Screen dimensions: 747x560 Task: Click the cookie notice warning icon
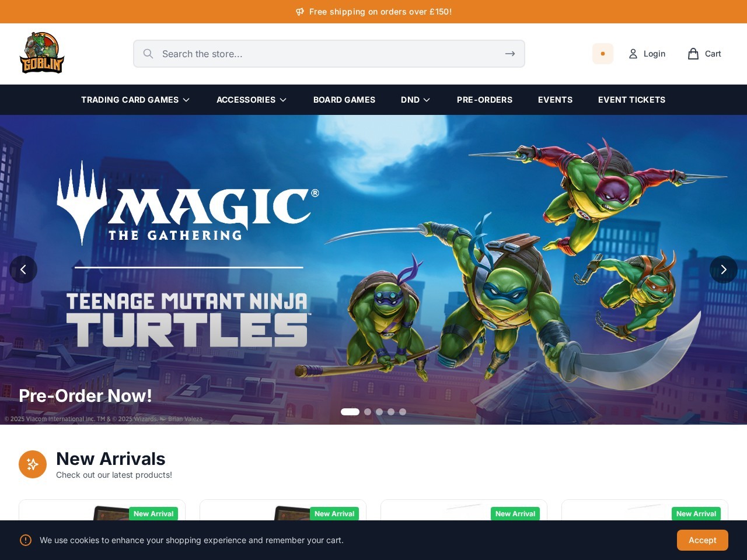[26, 540]
